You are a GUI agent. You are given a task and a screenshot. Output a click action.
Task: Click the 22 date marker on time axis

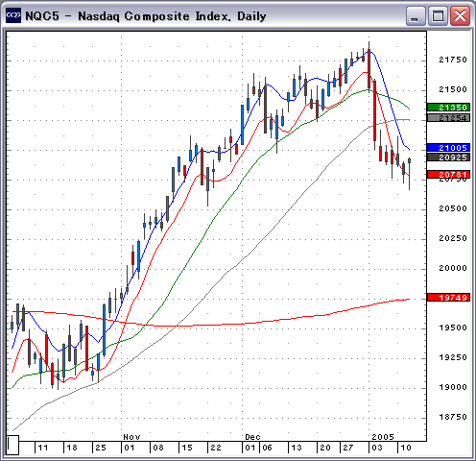[x=216, y=448]
